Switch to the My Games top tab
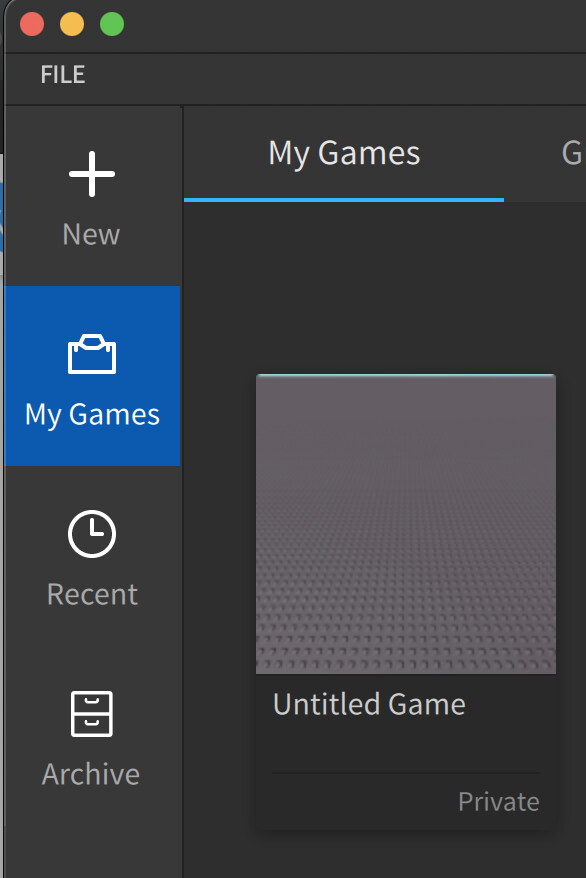The image size is (586, 878). 344,153
